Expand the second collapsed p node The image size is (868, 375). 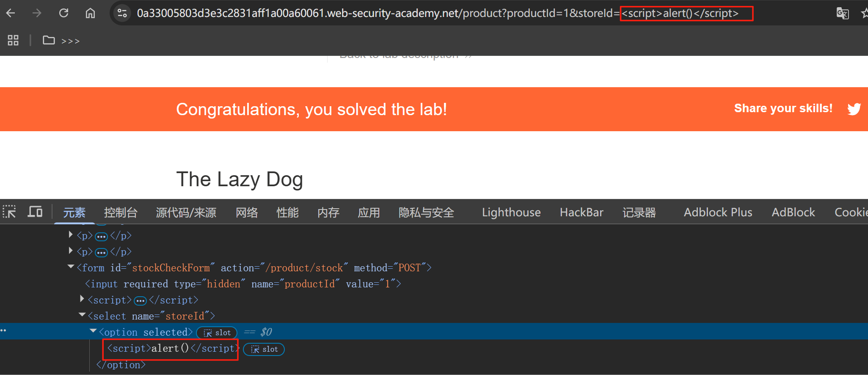point(71,251)
